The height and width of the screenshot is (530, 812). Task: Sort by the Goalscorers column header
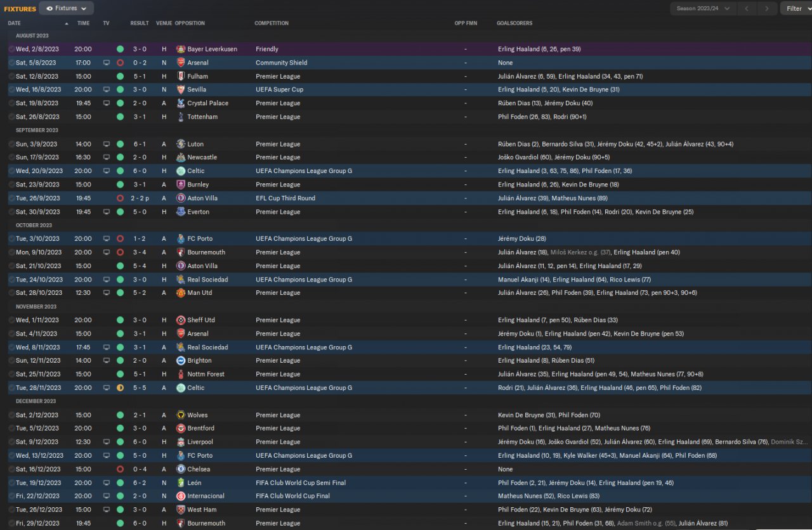click(x=514, y=23)
